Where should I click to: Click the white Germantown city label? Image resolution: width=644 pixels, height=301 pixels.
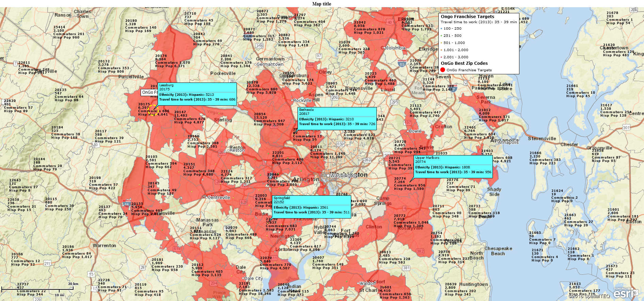tap(270, 64)
